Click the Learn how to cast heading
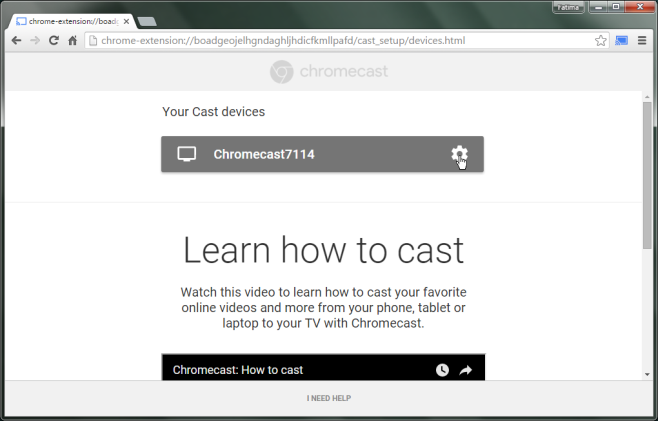The image size is (658, 421). 324,251
